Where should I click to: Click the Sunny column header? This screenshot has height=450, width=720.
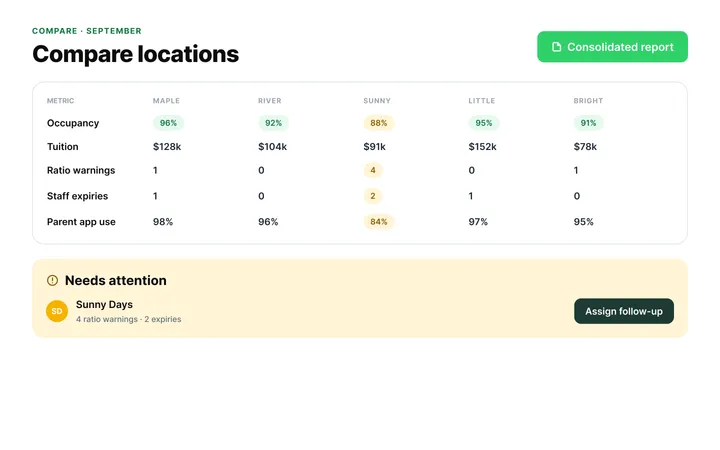pyautogui.click(x=377, y=101)
